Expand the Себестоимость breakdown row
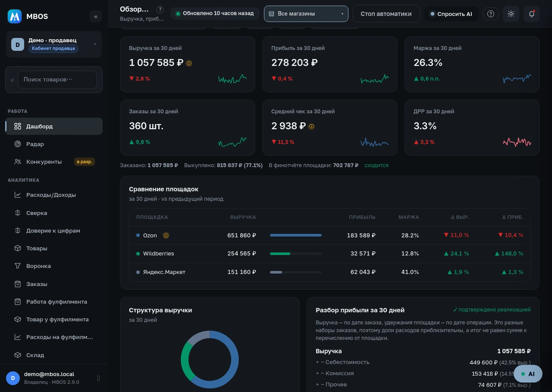The height and width of the screenshot is (392, 552). (343, 362)
